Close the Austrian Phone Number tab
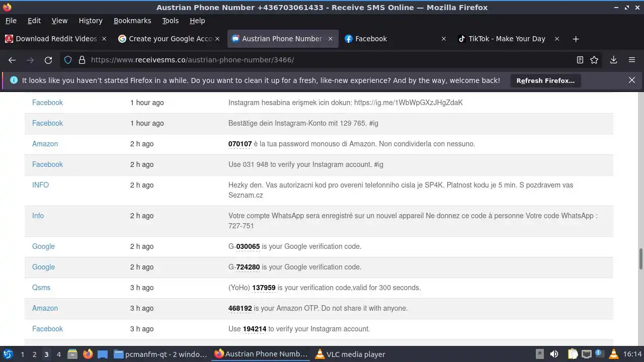 331,39
